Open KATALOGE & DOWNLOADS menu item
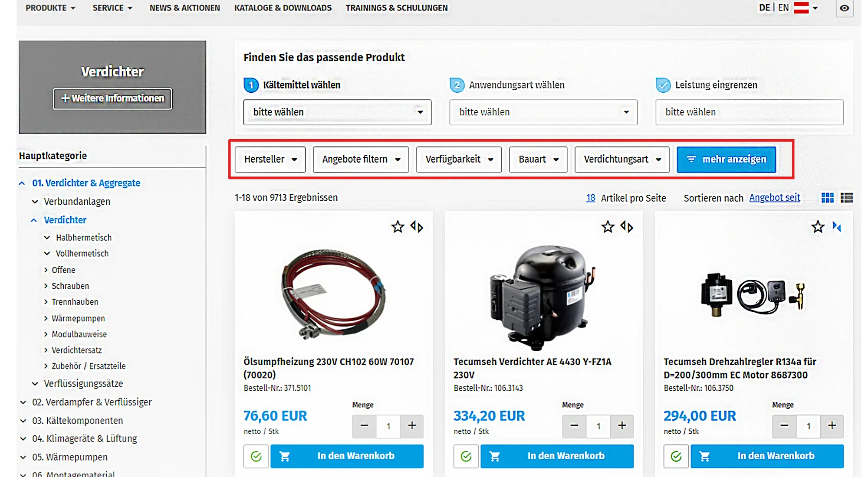Screen dimensions: 868x477 point(283,8)
